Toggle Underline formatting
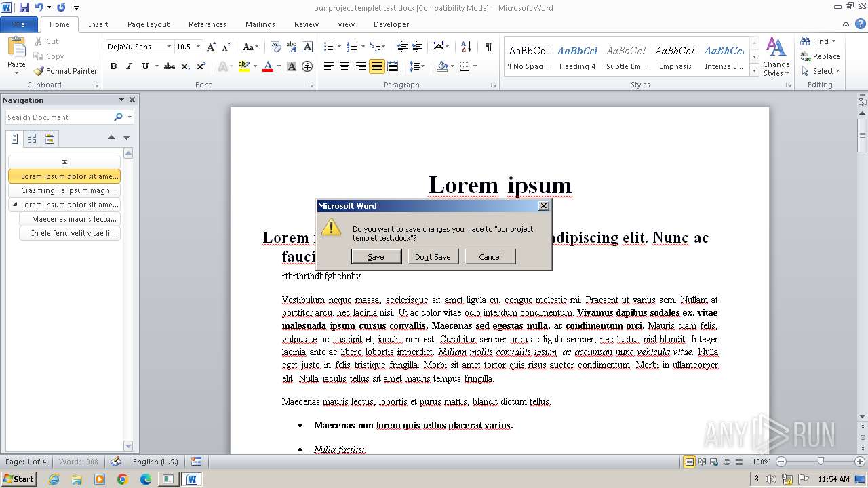868x488 pixels. 144,66
